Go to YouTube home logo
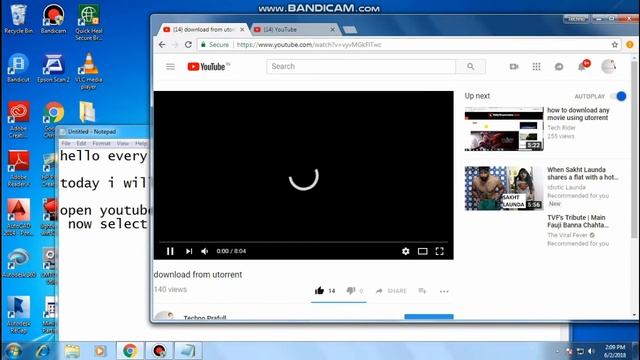The height and width of the screenshot is (360, 640). [x=208, y=67]
